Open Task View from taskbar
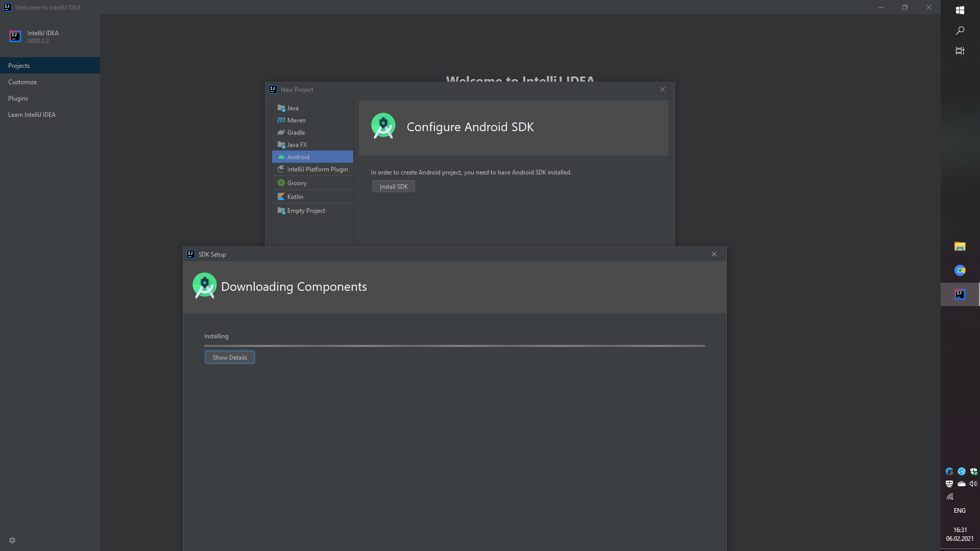The image size is (980, 551). click(960, 51)
